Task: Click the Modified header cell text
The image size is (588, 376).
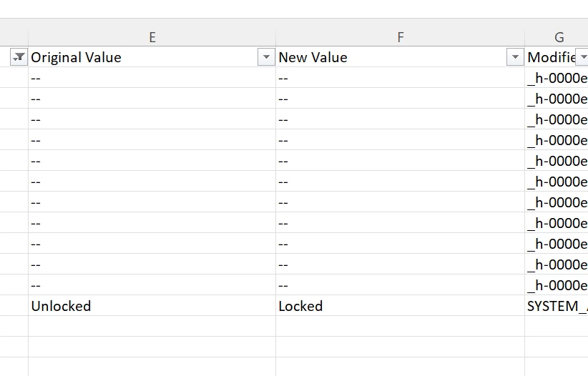Action: (551, 57)
